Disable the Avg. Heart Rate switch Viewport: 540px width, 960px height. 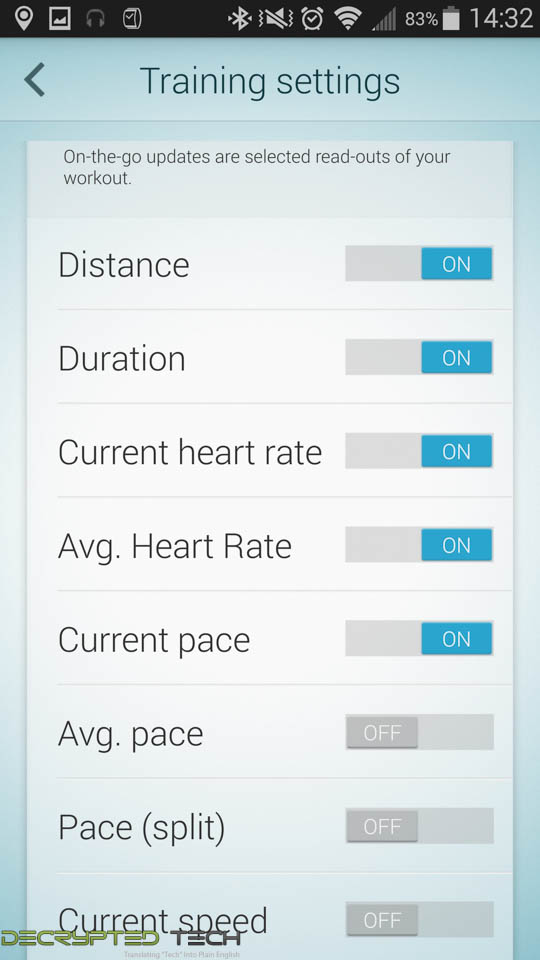(419, 545)
